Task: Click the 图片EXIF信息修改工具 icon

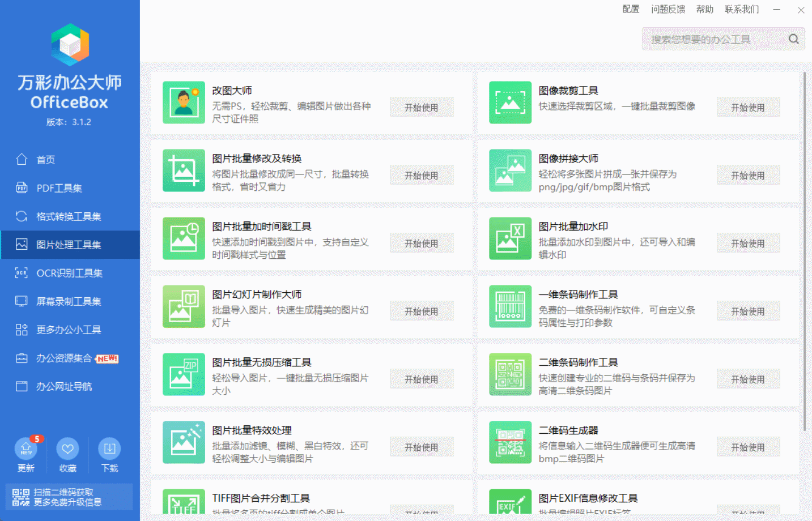Action: click(510, 504)
